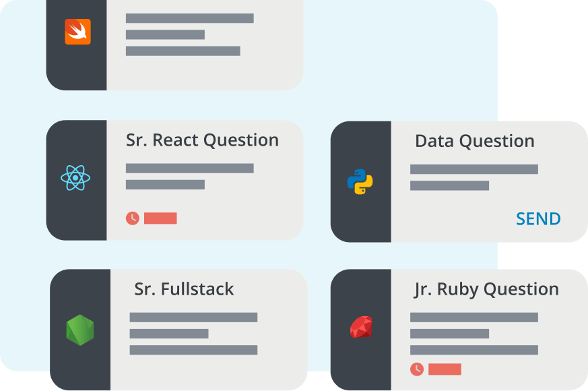The image size is (588, 391).
Task: Open the Jr. Ruby Question title
Action: point(486,290)
